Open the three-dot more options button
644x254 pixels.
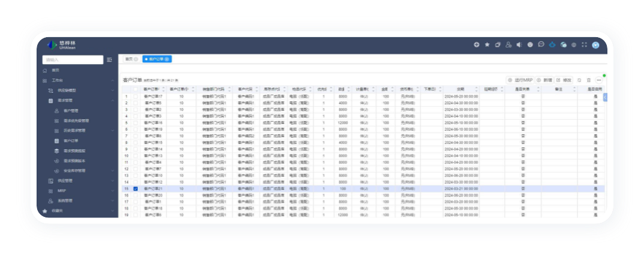(x=599, y=80)
